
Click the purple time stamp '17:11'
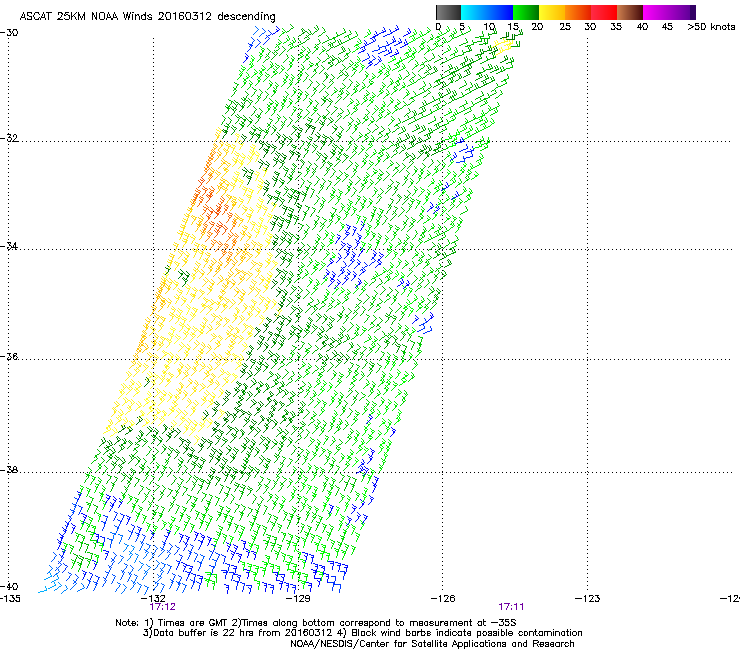click(x=511, y=607)
